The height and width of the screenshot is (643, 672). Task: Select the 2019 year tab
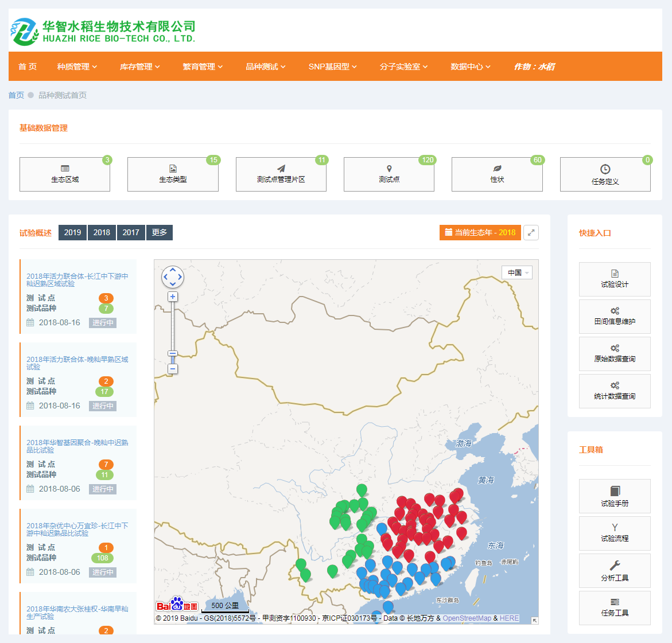coord(72,232)
